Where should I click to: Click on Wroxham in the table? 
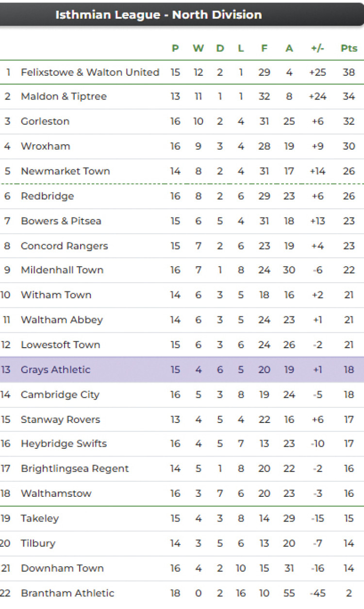click(45, 146)
